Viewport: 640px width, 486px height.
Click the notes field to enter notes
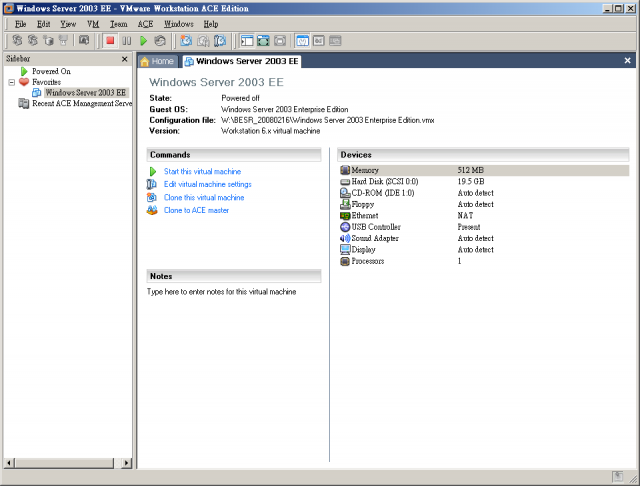pos(222,292)
